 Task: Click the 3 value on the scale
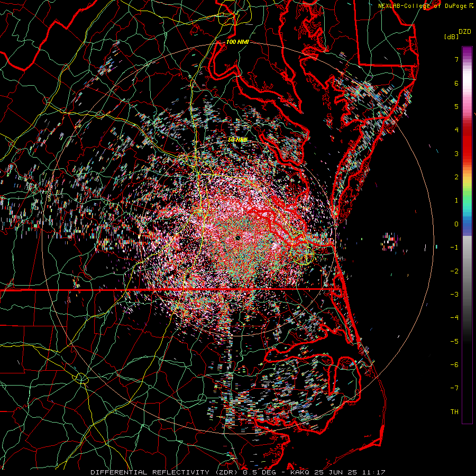click(x=456, y=153)
